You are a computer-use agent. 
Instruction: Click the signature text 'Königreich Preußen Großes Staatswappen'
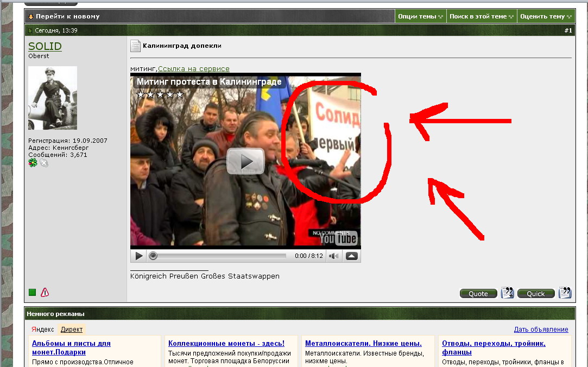205,276
